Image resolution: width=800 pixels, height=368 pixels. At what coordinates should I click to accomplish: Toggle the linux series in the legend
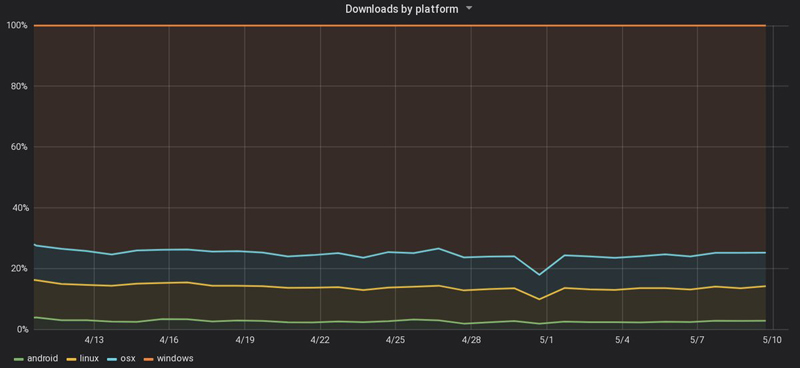tap(89, 358)
